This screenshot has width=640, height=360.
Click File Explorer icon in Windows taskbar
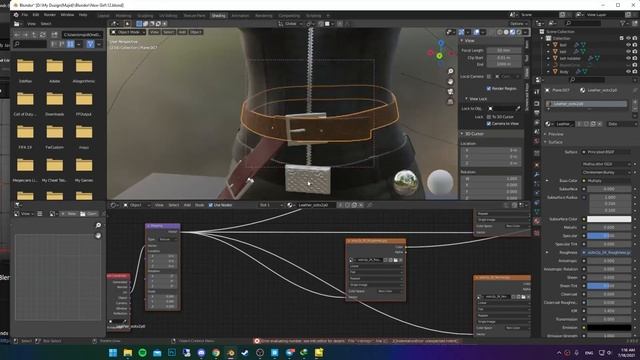(128, 353)
